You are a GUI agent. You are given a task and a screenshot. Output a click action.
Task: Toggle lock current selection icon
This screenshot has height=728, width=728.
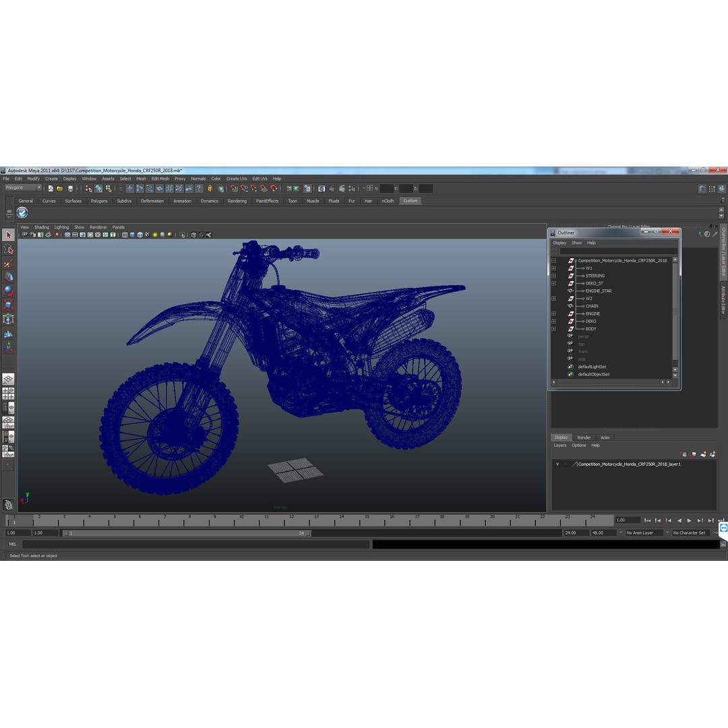tap(210, 189)
